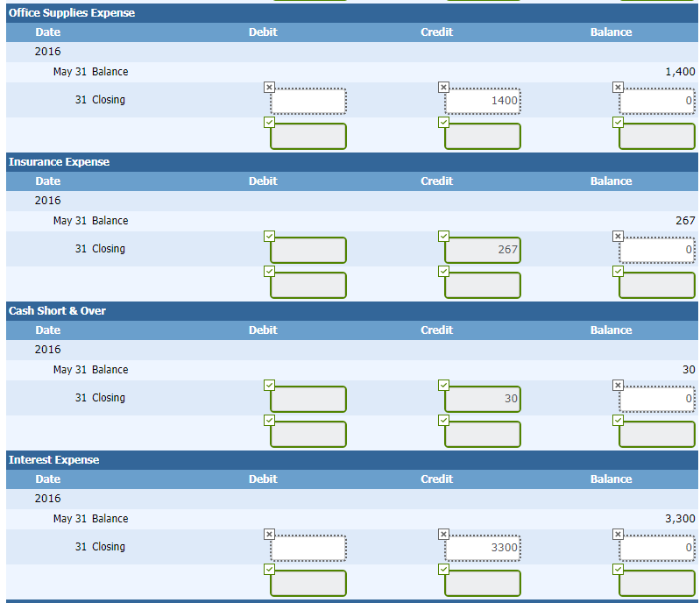Select the Office Supplies Expense ledger title
The height and width of the screenshot is (603, 700).
tap(72, 13)
